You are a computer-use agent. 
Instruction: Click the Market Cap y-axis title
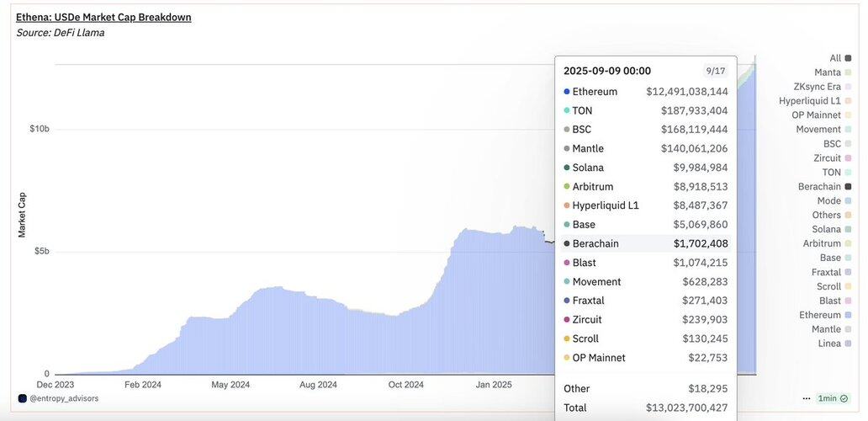point(22,215)
